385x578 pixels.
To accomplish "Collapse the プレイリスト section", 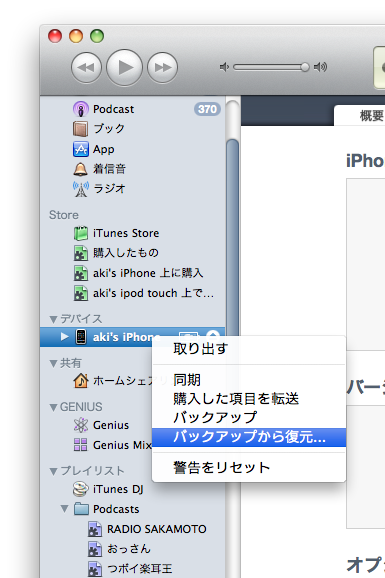I will coord(53,471).
